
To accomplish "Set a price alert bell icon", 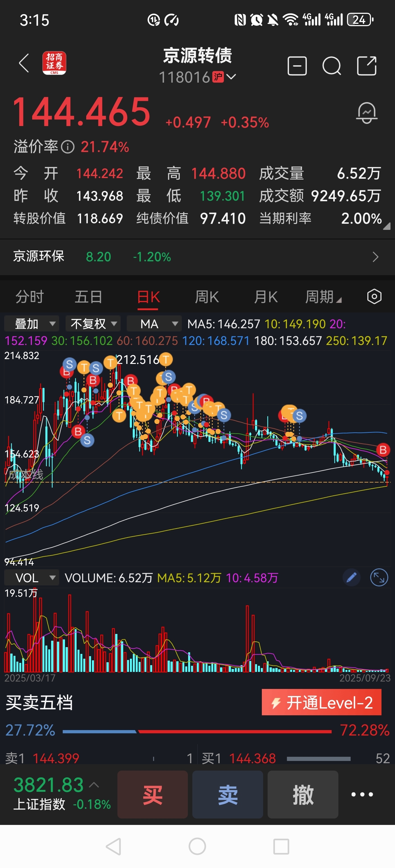I will coord(367,113).
